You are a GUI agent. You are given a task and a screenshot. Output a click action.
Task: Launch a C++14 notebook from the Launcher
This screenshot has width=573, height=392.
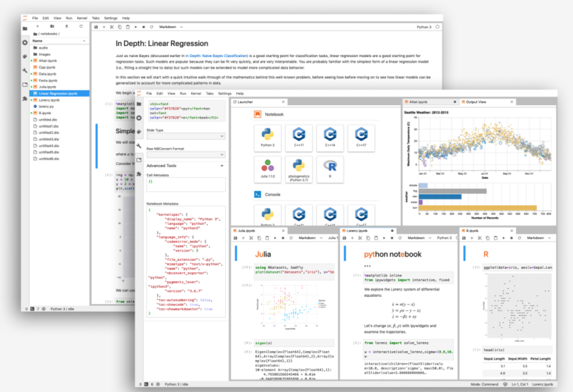pos(330,138)
